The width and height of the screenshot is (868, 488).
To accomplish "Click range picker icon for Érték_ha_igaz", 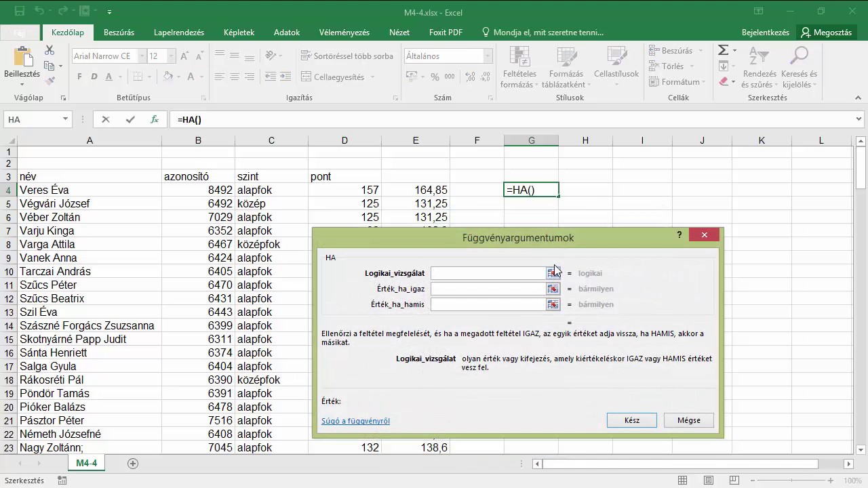I will [553, 289].
